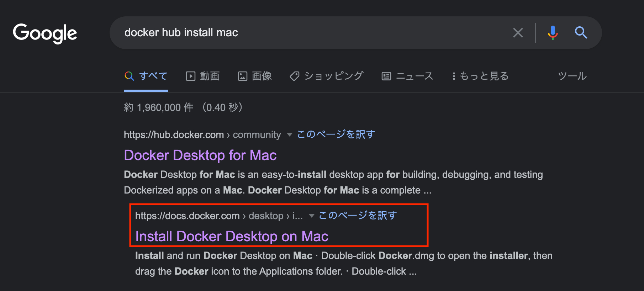Viewport: 644px width, 291px height.
Task: Switch to the 画像 tab
Action: (x=255, y=76)
